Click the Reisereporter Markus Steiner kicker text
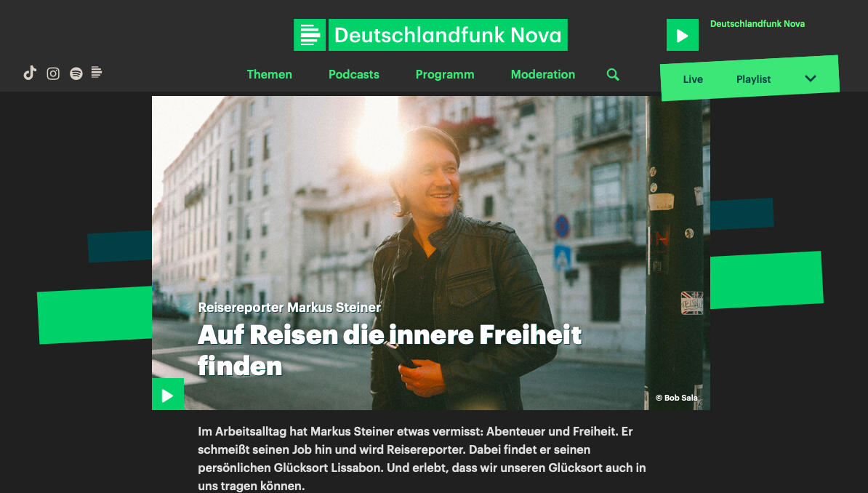 point(289,308)
